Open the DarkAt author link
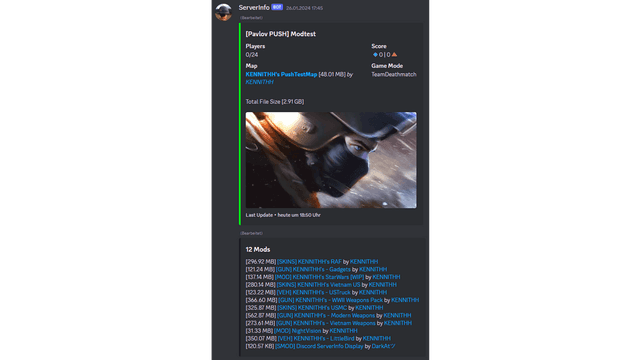Screen dimensions: 640x360 [x=383, y=346]
